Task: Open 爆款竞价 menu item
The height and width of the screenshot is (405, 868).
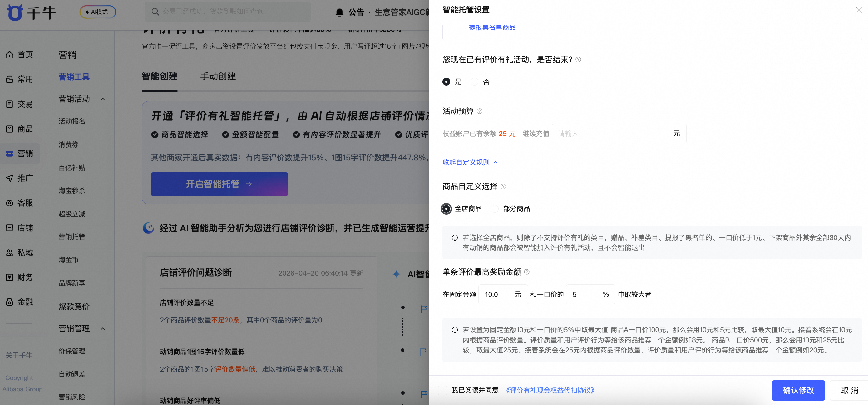Action: coord(74,307)
